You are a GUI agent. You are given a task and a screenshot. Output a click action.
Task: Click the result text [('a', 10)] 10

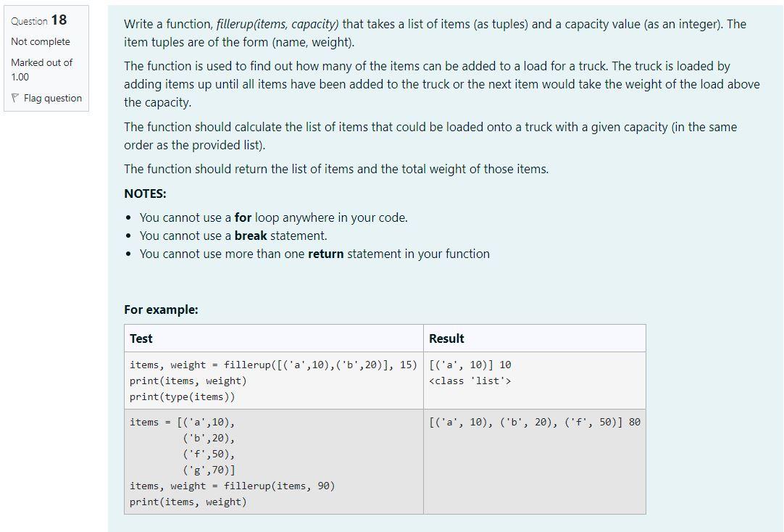(x=467, y=365)
